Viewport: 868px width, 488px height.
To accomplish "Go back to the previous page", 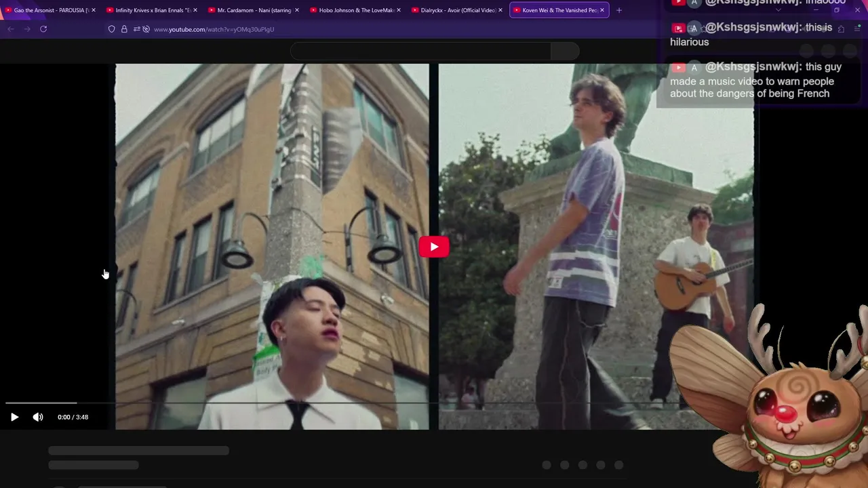I will [x=10, y=29].
